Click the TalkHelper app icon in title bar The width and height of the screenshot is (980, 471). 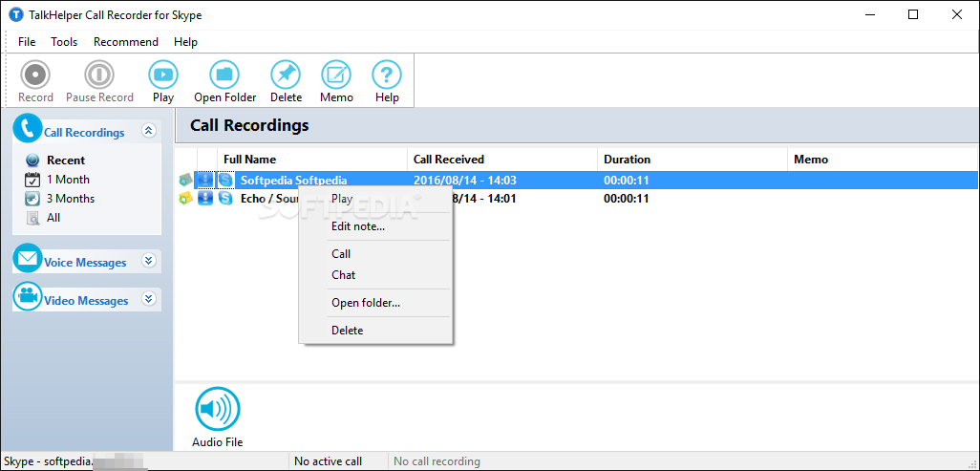pos(17,15)
